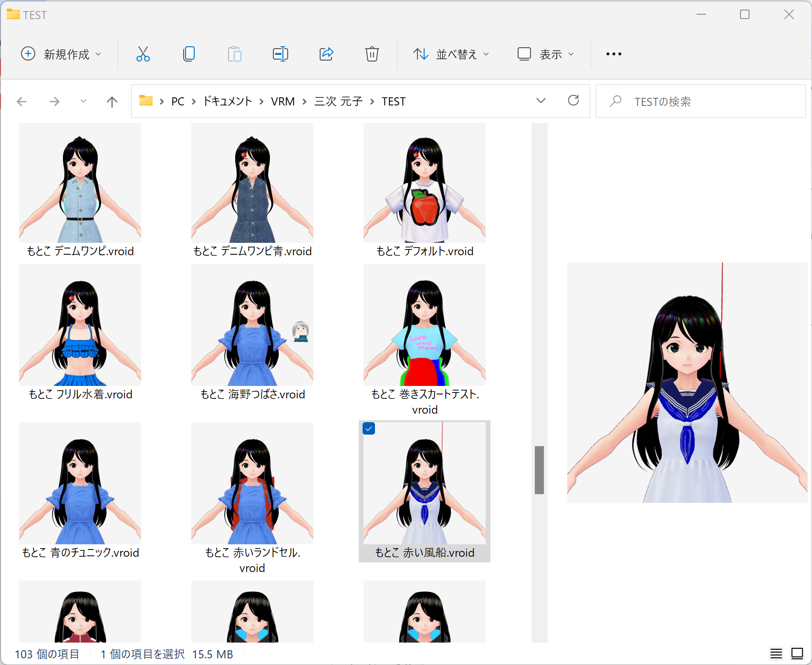Navigate to ドキュメント via the breadcrumb
Image resolution: width=812 pixels, height=665 pixels.
point(227,101)
